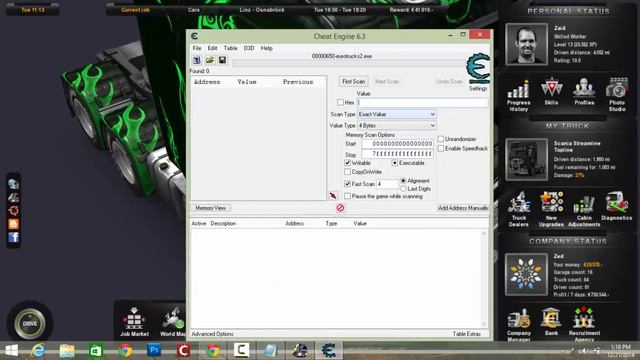This screenshot has width=640, height=360.
Task: Open Internet Explorer from taskbar
Action: [x=38, y=350]
